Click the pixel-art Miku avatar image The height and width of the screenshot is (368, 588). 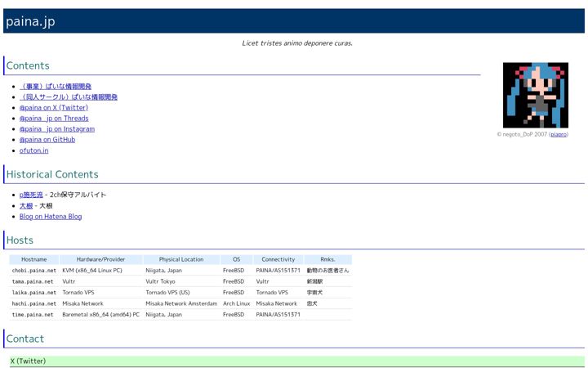(x=536, y=95)
